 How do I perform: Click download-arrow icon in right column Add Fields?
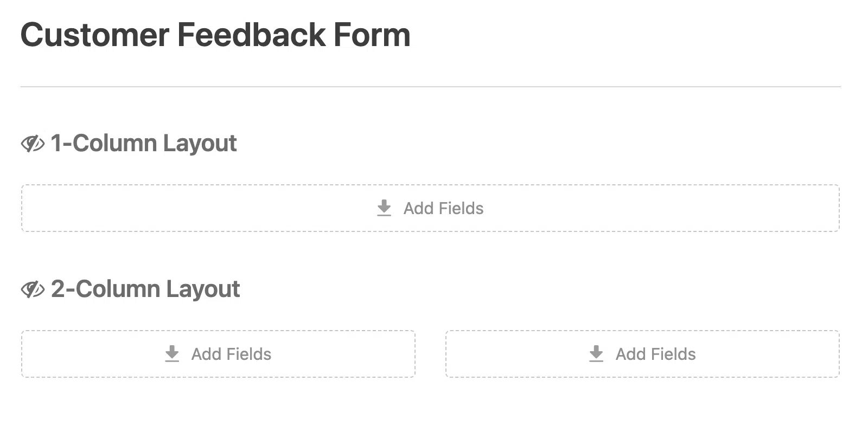[596, 354]
